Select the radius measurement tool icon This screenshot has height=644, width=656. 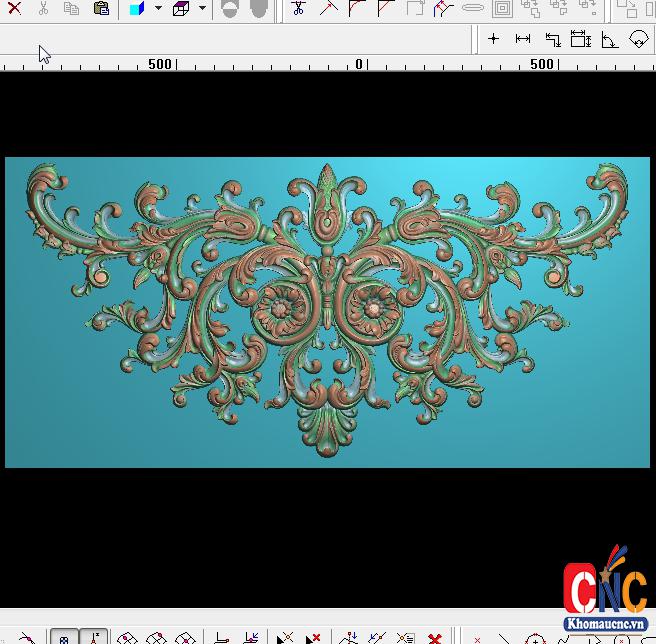tap(638, 39)
